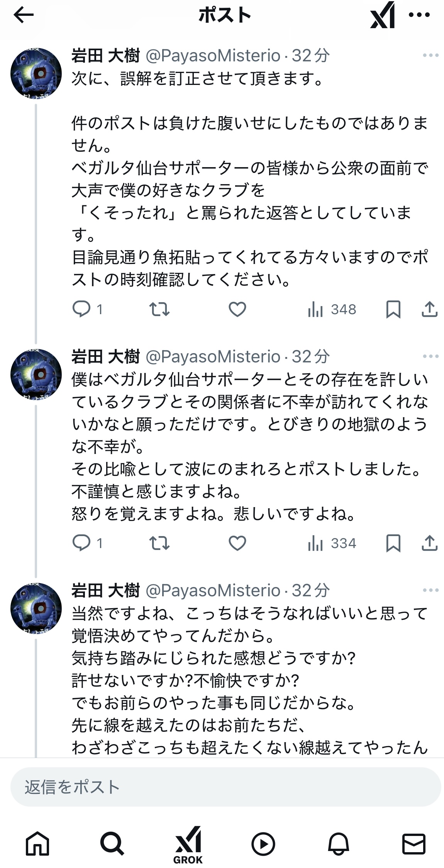Reply to the first post with 348 views
The image size is (444, 868).
point(81,310)
